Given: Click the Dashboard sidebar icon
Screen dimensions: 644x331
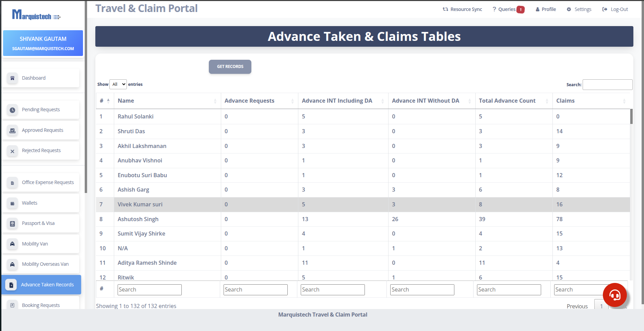Looking at the screenshot, I should click(x=12, y=78).
